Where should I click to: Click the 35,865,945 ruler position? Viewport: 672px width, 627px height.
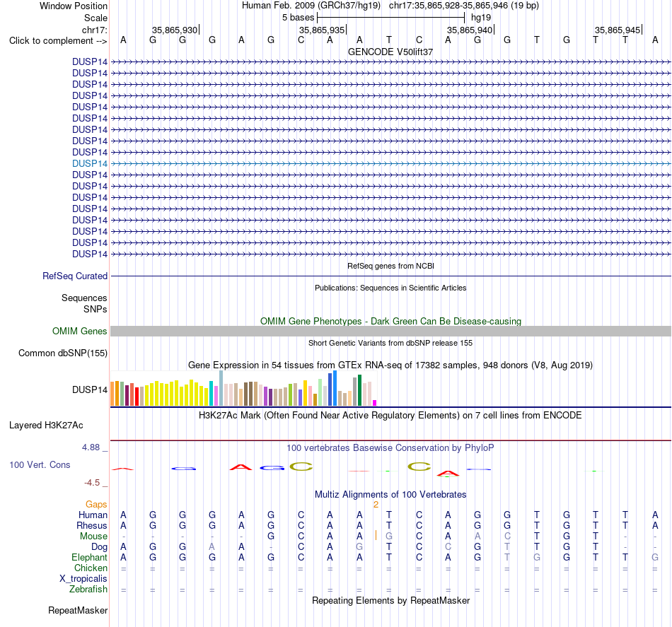[x=618, y=30]
